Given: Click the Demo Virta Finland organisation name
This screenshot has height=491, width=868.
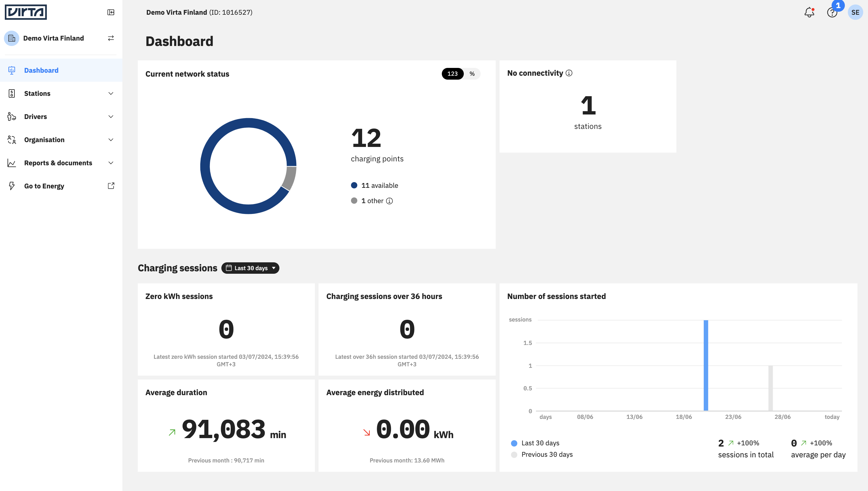Looking at the screenshot, I should pyautogui.click(x=54, y=38).
